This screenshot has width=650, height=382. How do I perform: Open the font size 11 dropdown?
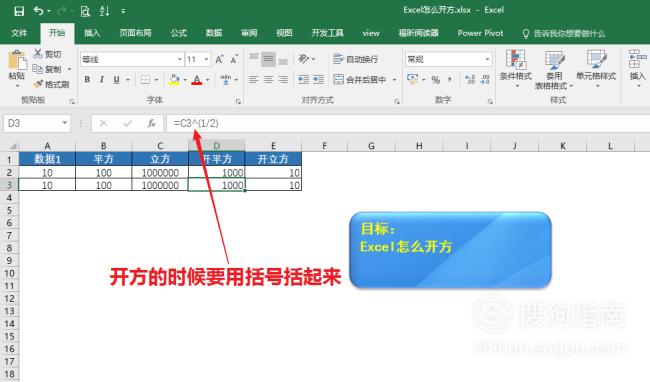point(206,59)
